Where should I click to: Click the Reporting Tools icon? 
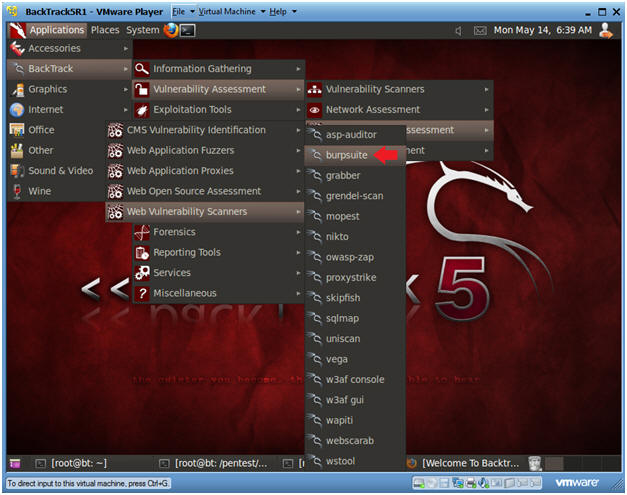(x=142, y=253)
